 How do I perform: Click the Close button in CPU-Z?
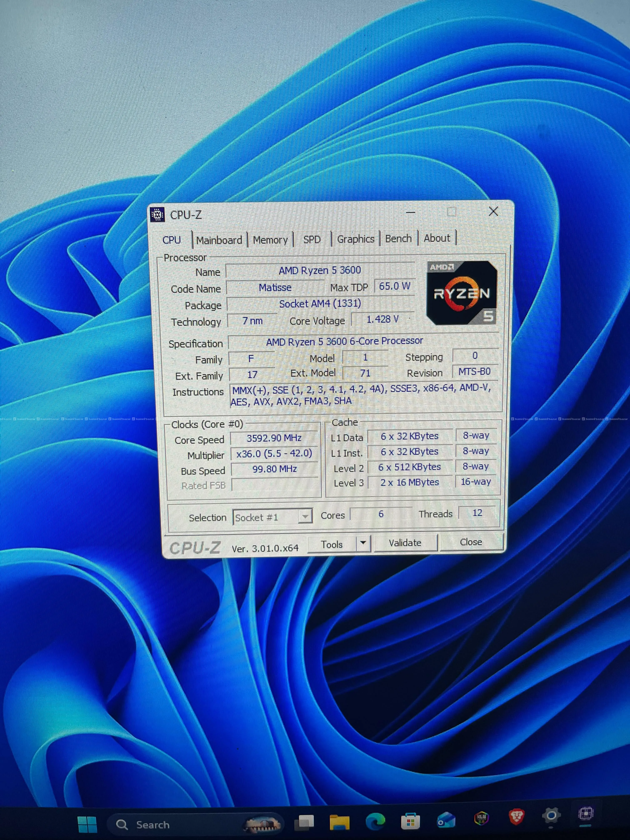click(x=471, y=542)
